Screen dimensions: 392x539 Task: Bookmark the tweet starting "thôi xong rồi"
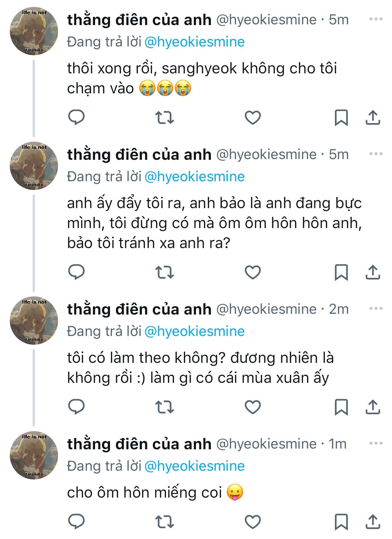341,117
